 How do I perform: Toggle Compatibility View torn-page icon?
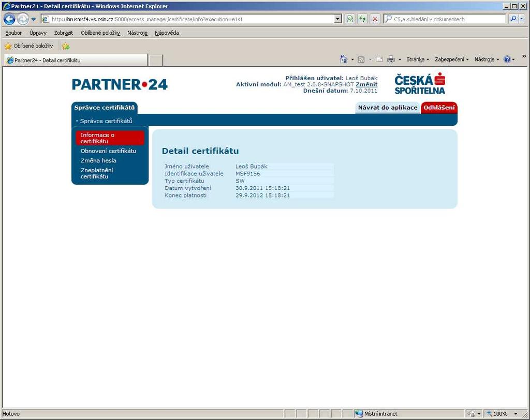click(350, 19)
